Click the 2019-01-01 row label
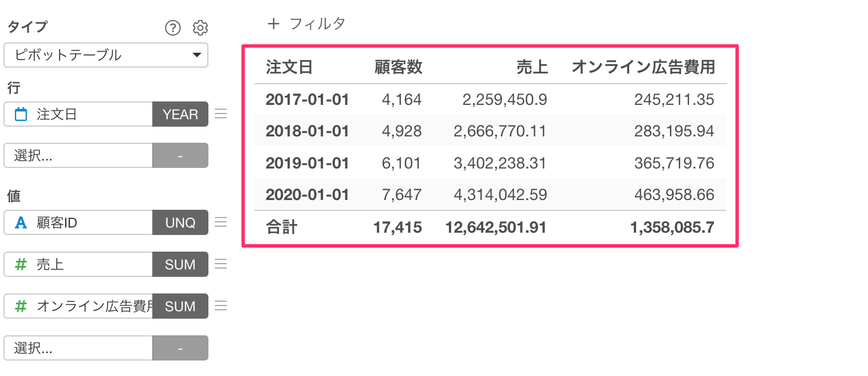 click(307, 163)
